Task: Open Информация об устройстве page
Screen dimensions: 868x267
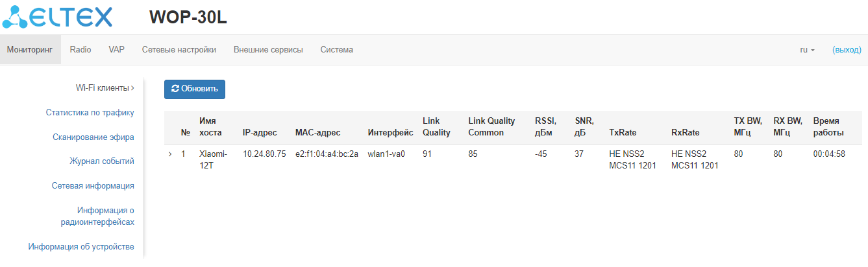Action: pyautogui.click(x=81, y=247)
